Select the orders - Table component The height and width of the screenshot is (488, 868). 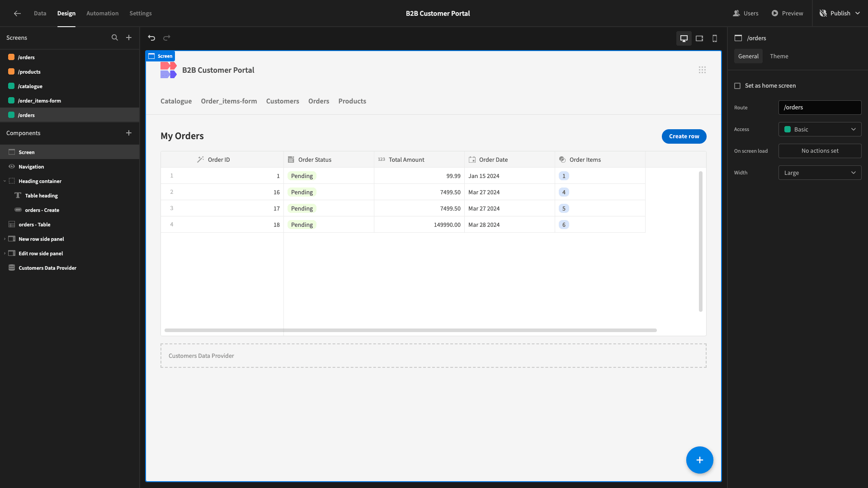[70, 225]
